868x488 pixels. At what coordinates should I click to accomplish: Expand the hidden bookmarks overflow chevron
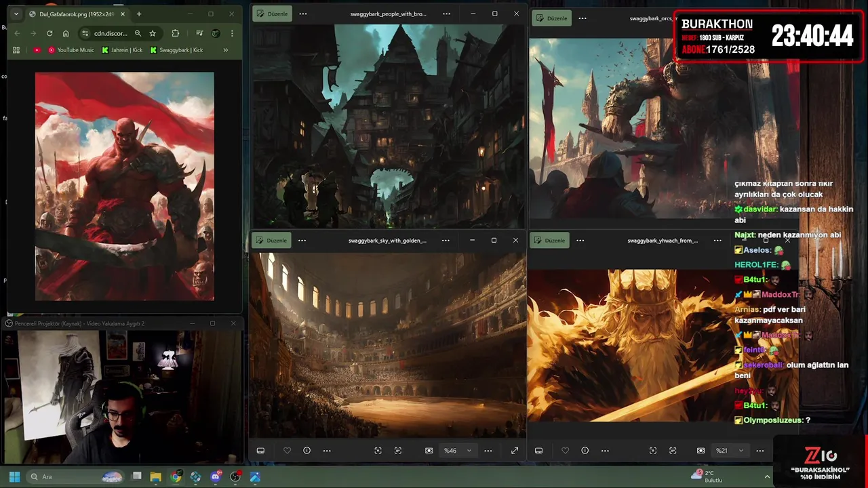[226, 50]
